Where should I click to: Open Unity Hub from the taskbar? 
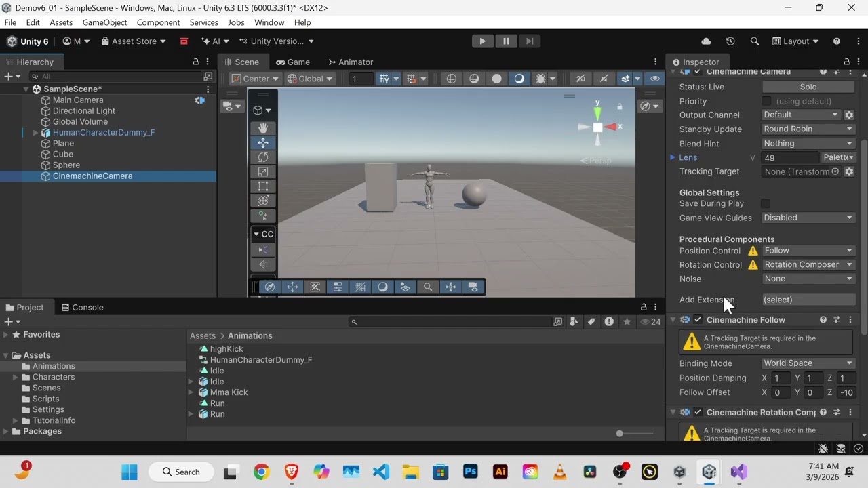tap(679, 472)
